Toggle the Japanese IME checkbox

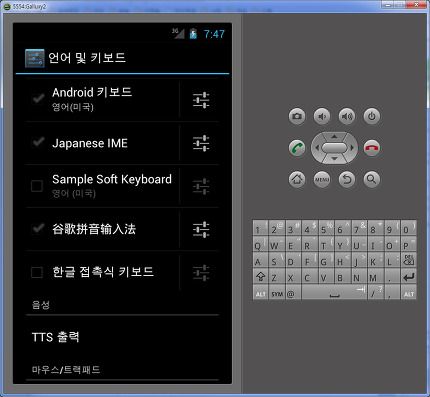[38, 142]
